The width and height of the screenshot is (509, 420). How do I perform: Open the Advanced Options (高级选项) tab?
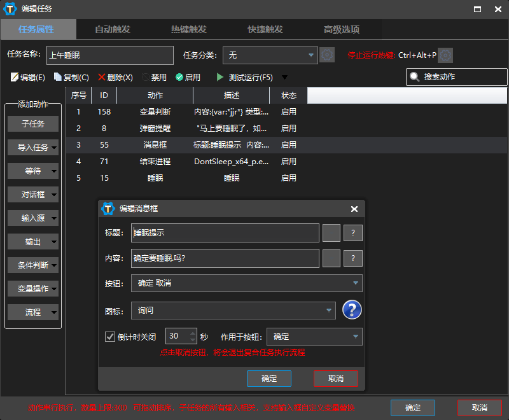342,29
